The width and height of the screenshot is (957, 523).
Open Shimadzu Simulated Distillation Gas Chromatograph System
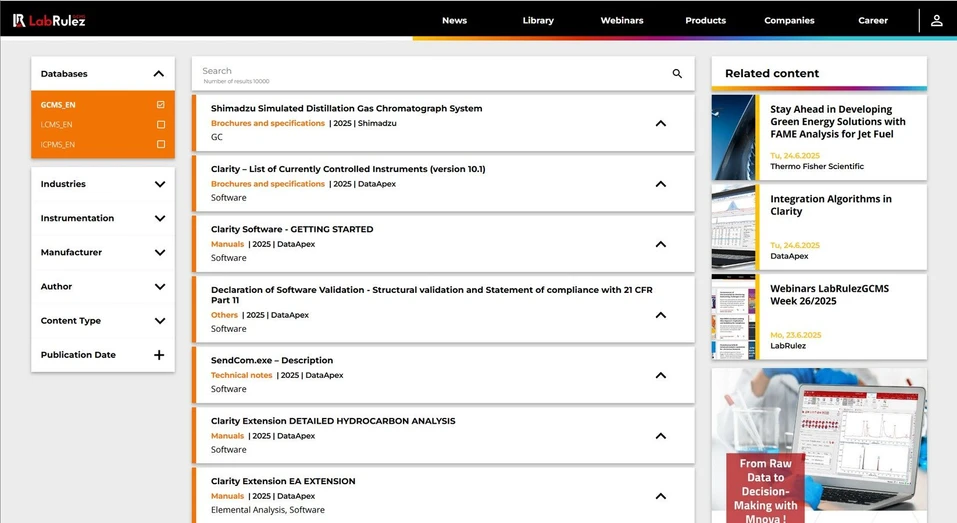pyautogui.click(x=347, y=108)
